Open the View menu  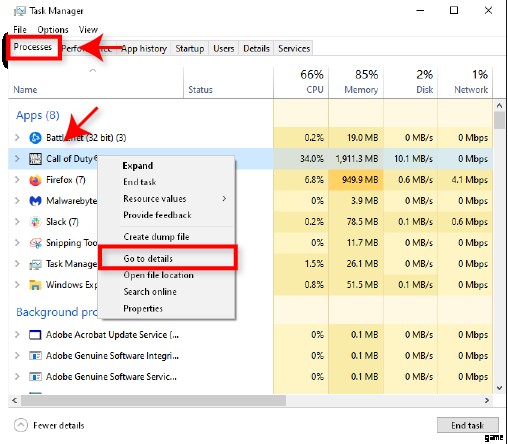pos(88,30)
